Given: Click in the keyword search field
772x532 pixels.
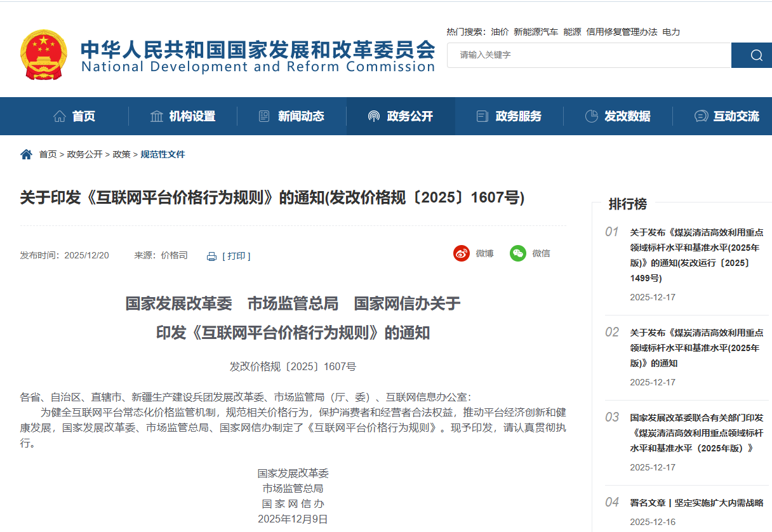Looking at the screenshot, I should click(x=589, y=55).
